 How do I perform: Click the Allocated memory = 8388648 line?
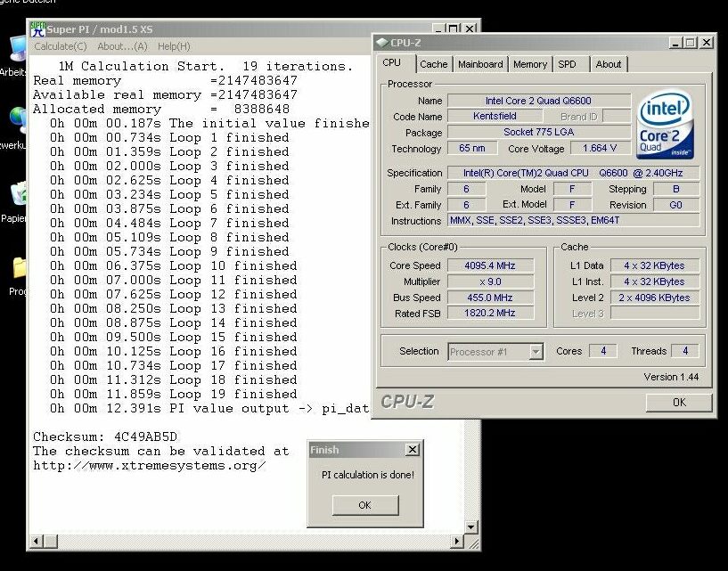(x=161, y=109)
